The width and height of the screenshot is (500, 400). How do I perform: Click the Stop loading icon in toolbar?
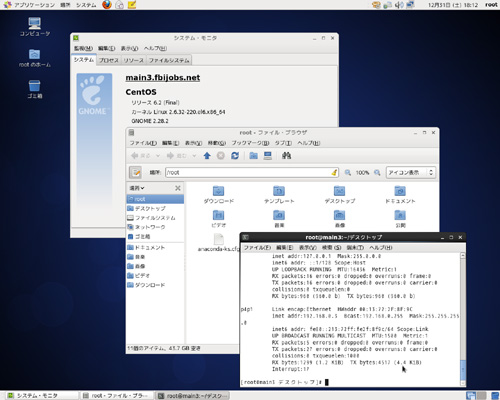pyautogui.click(x=221, y=156)
